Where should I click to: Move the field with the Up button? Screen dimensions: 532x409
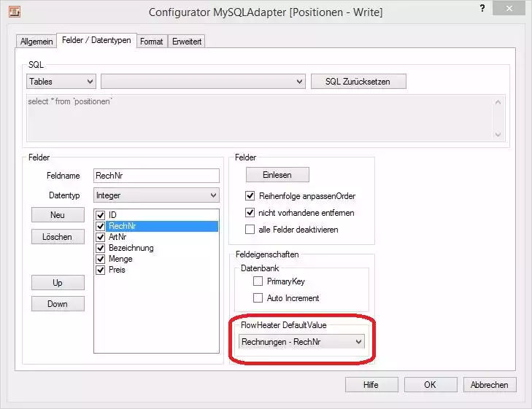pos(58,282)
